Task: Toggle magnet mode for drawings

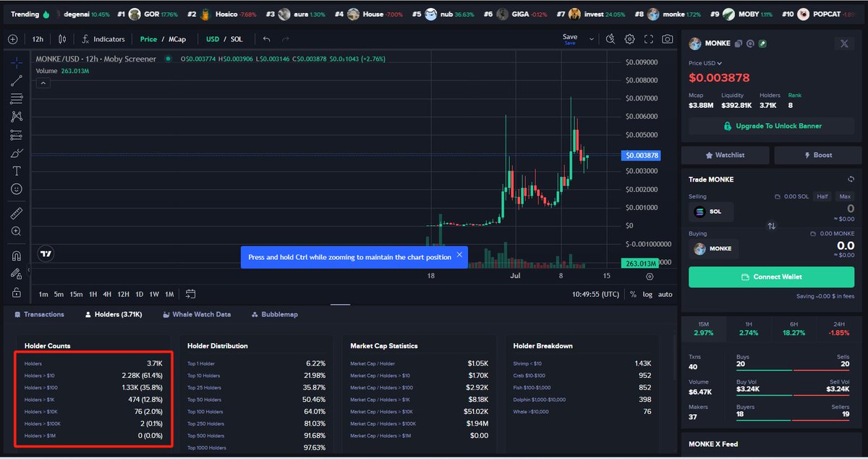Action: tap(16, 256)
